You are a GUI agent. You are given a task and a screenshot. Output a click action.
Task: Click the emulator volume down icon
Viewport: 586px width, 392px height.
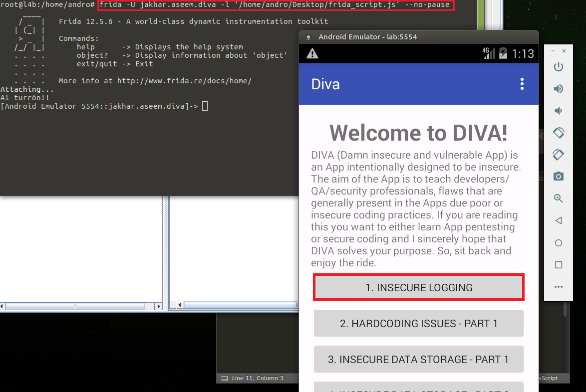click(559, 111)
